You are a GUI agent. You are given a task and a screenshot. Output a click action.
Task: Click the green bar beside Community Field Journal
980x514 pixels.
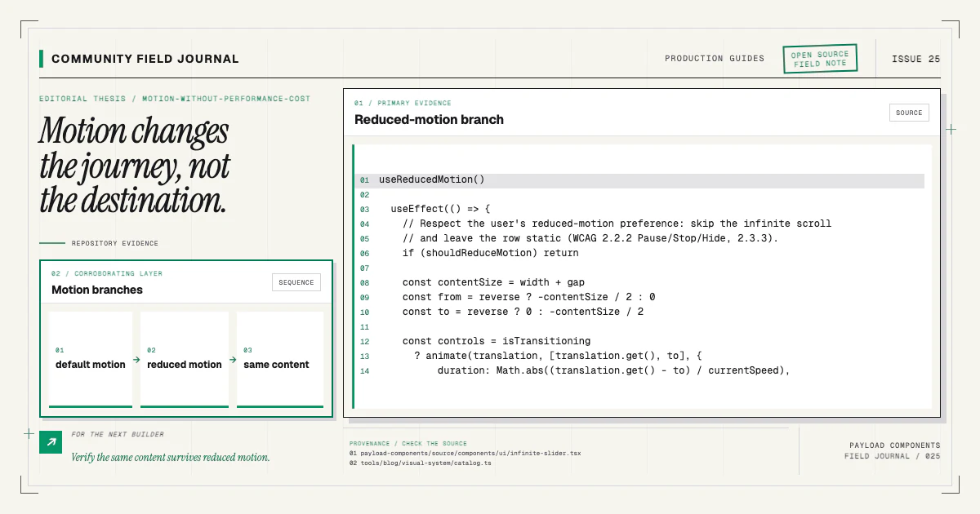(x=41, y=59)
